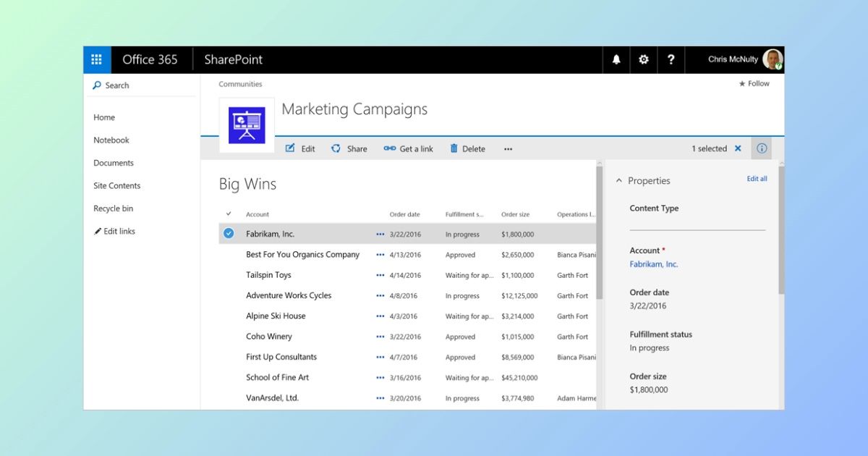Open Recycle bin in left navigation
This screenshot has width=868, height=456.
114,208
